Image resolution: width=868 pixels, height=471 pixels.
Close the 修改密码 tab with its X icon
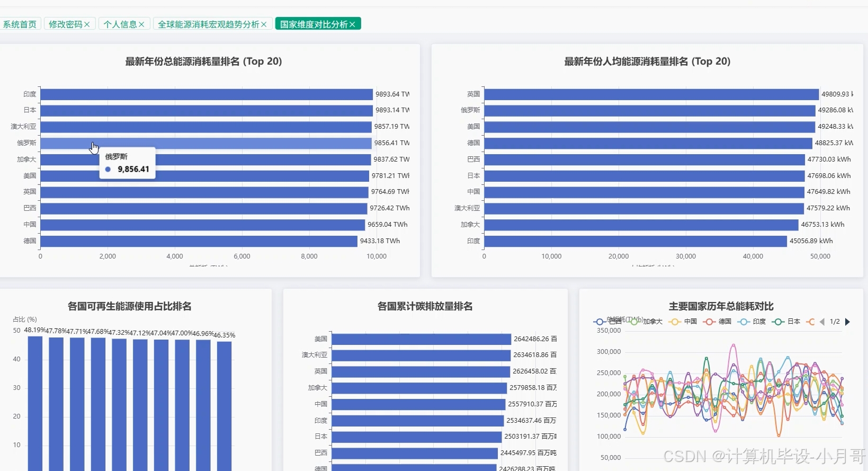tap(87, 24)
